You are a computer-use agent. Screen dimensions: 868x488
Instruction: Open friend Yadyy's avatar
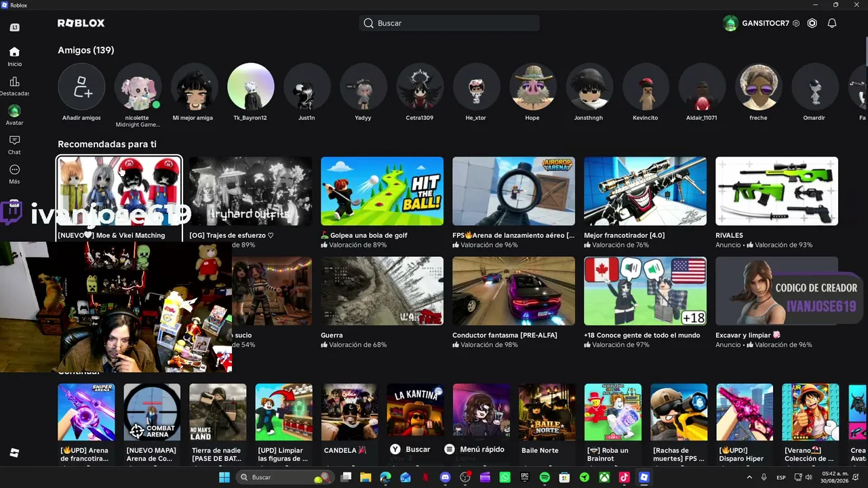[x=363, y=87]
